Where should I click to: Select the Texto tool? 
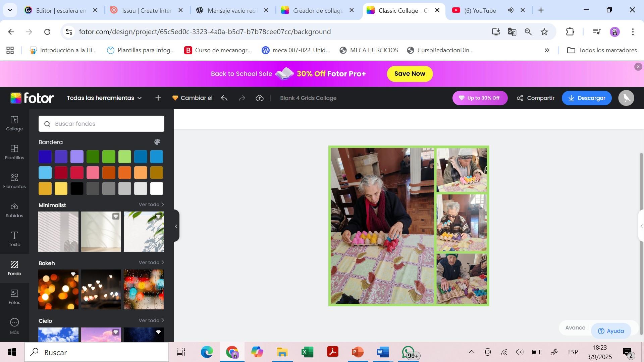(x=14, y=239)
